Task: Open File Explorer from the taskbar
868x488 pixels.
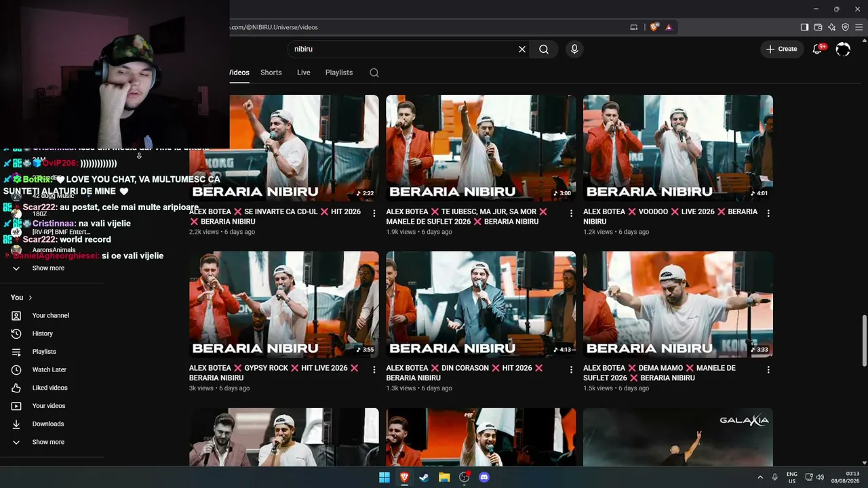Action: [444, 477]
